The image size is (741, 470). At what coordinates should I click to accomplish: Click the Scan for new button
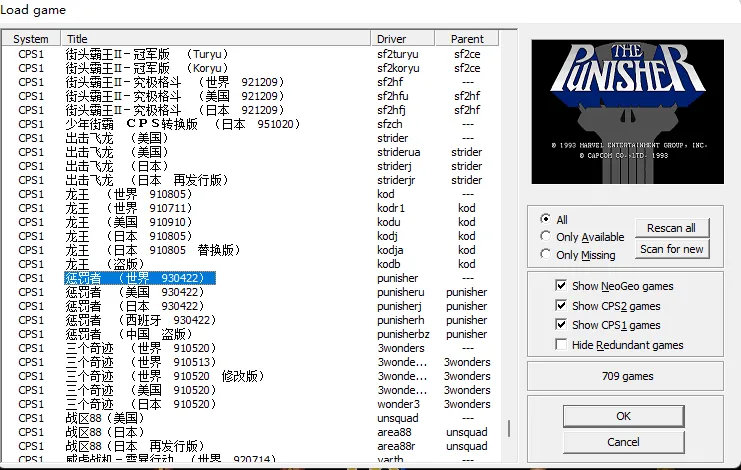tap(672, 249)
